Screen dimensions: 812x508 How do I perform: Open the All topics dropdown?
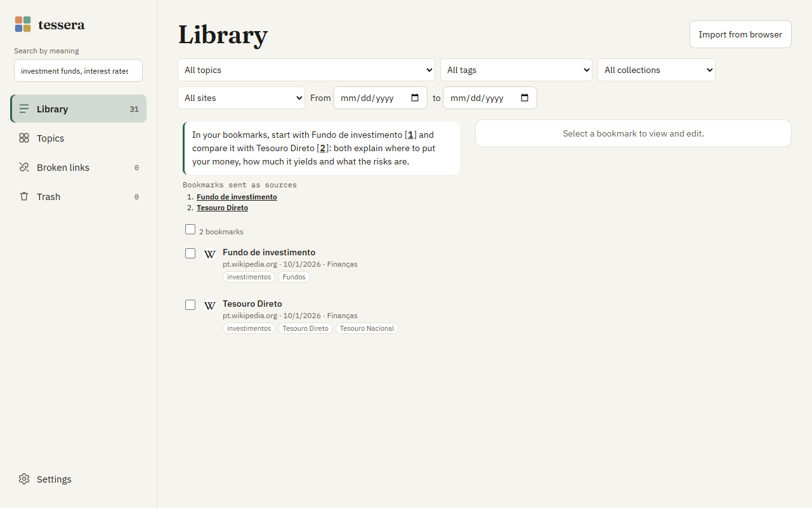(306, 70)
